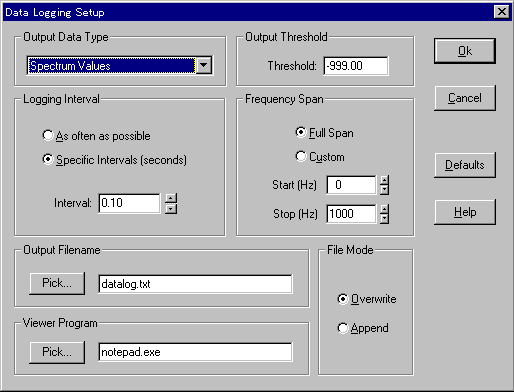Choose Specific Intervals (seconds) radio button
The width and height of the screenshot is (514, 392).
point(115,160)
